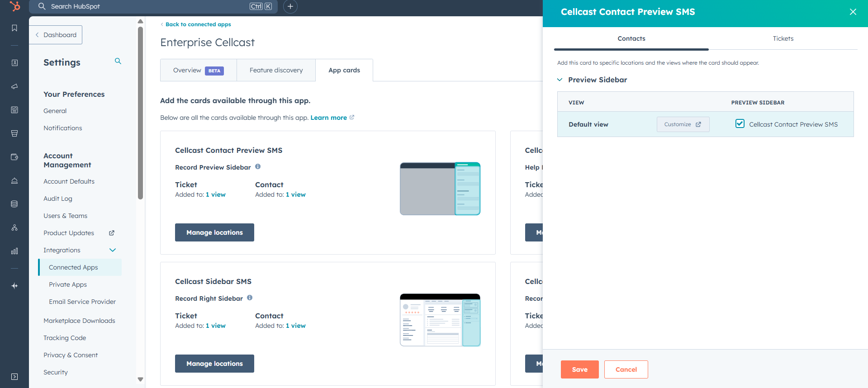Open the Content icon in navigation rail

(x=14, y=110)
